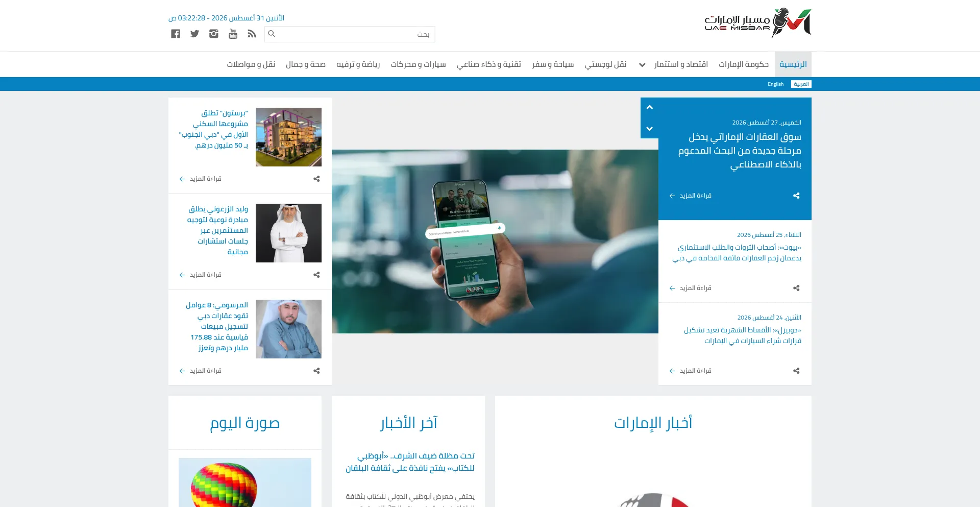Open the Twitter profile icon
Viewport: 980px width, 507px height.
click(x=194, y=34)
